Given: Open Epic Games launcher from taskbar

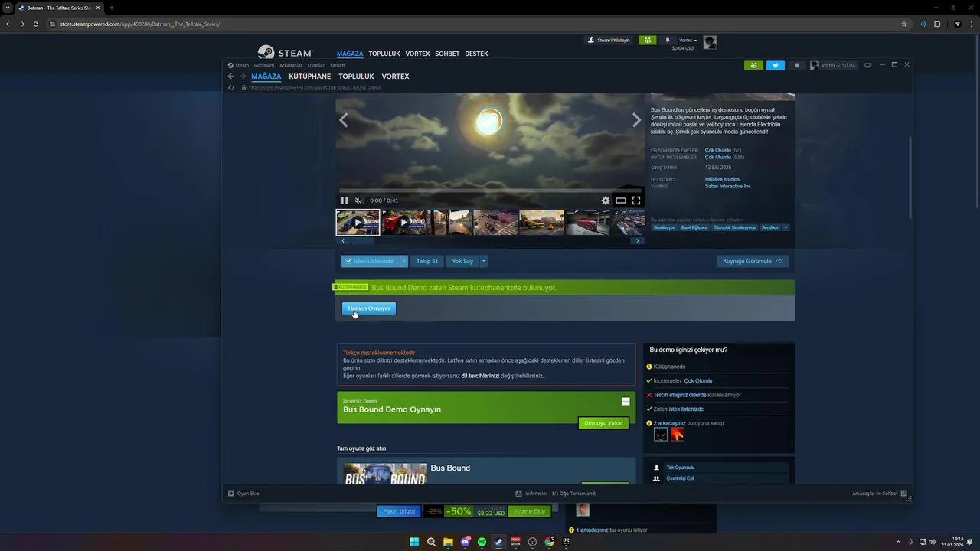Looking at the screenshot, I should tap(567, 542).
